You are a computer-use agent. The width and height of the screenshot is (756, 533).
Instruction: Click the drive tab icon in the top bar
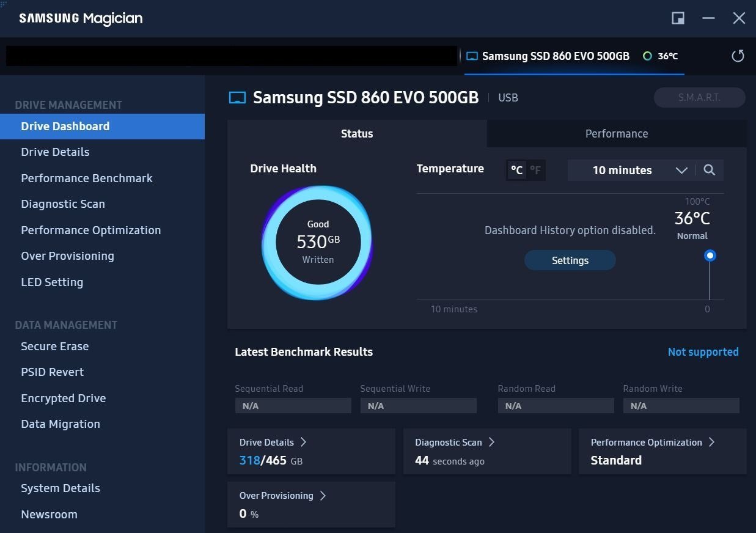pyautogui.click(x=472, y=56)
